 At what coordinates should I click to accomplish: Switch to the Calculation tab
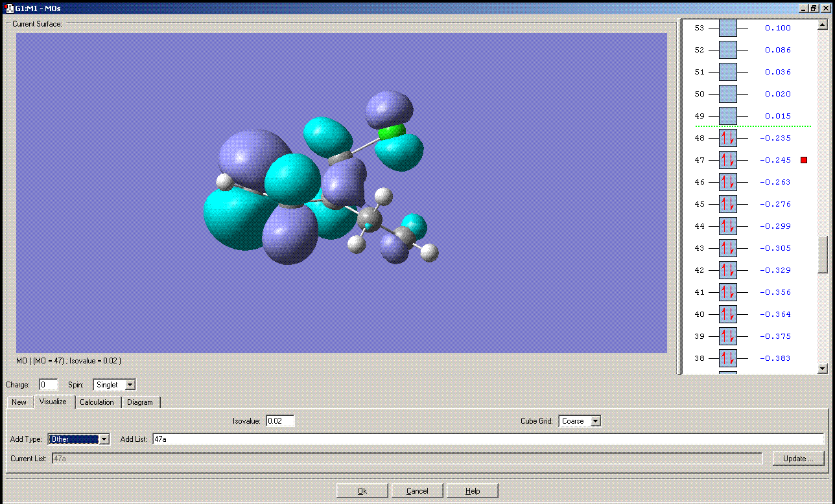(x=97, y=402)
